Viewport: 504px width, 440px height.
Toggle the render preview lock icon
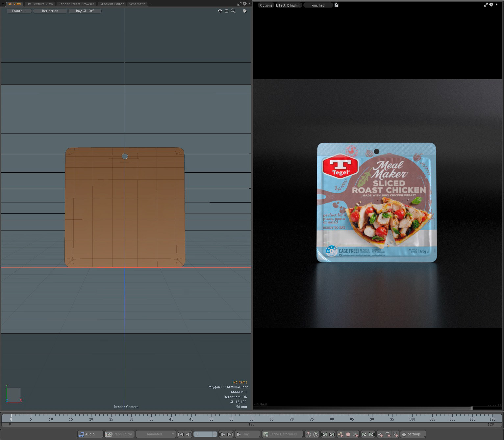tap(336, 5)
